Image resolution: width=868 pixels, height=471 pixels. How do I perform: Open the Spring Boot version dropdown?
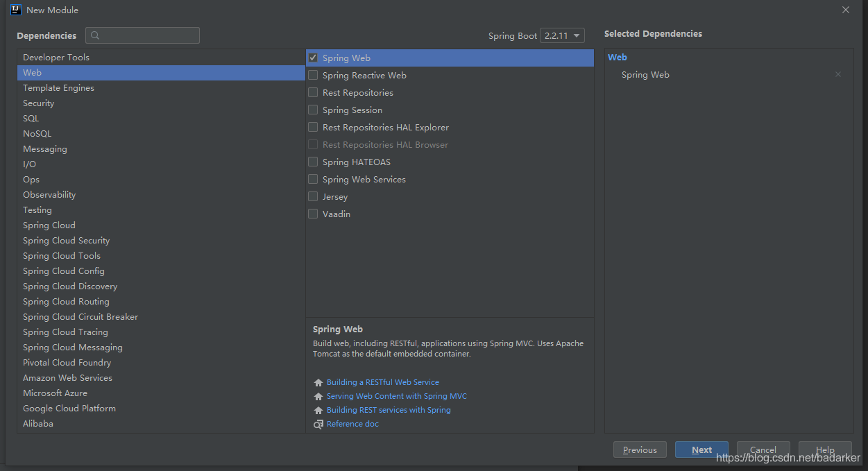(562, 35)
